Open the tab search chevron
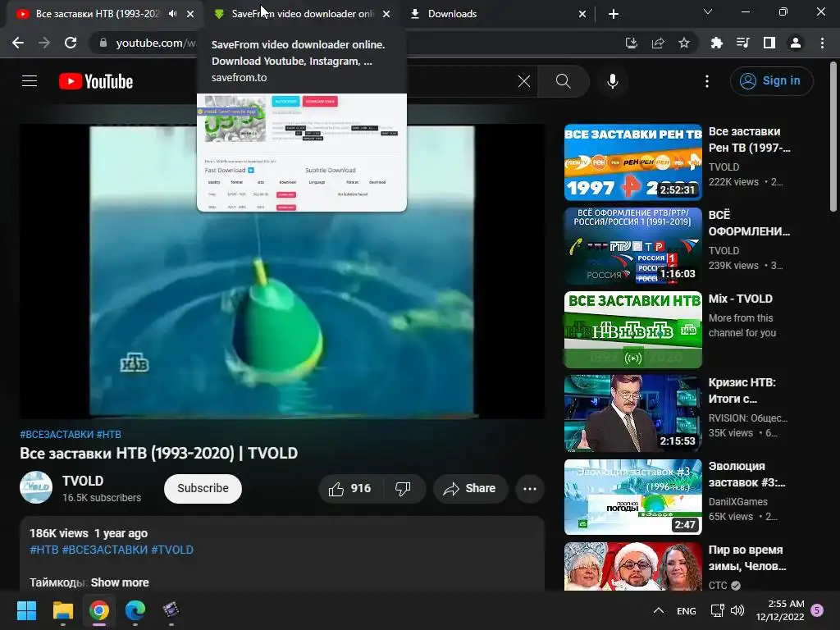 coord(708,11)
